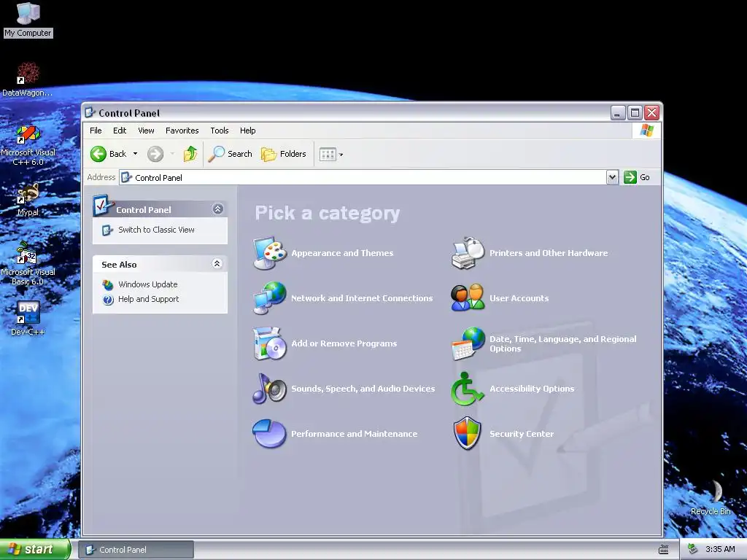The image size is (747, 560).
Task: Open Printers and Other Hardware icon
Action: tap(468, 253)
